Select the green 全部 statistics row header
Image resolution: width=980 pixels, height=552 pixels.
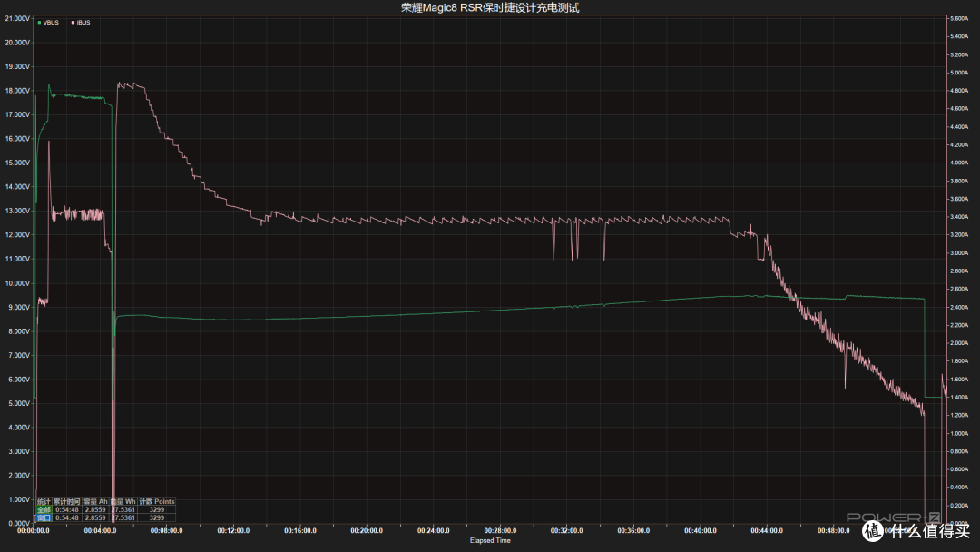pyautogui.click(x=44, y=509)
